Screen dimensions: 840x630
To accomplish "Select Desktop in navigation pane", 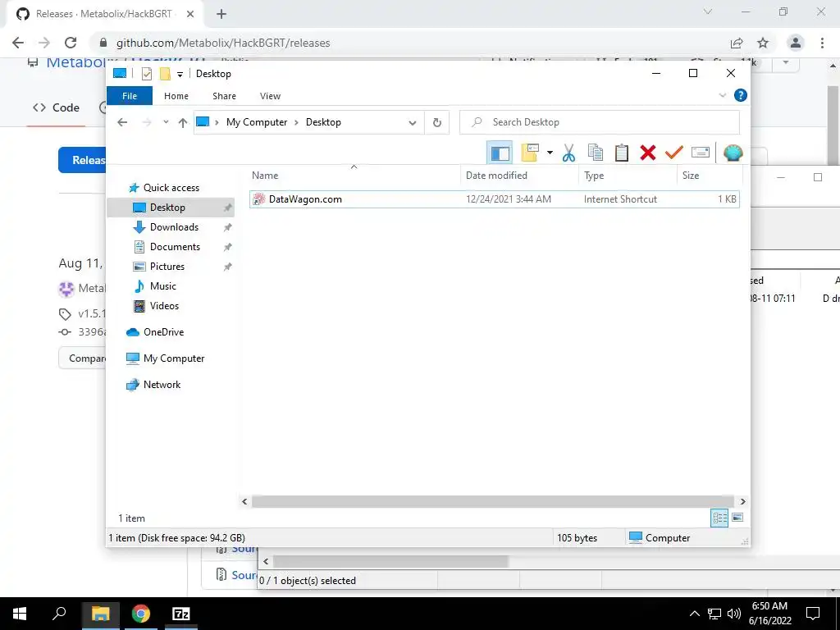I will pyautogui.click(x=171, y=208).
